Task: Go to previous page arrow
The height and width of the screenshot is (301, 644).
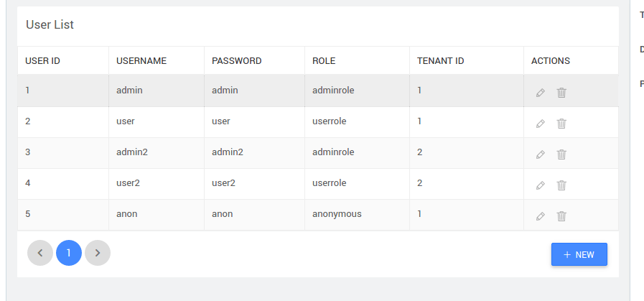Action: 40,253
